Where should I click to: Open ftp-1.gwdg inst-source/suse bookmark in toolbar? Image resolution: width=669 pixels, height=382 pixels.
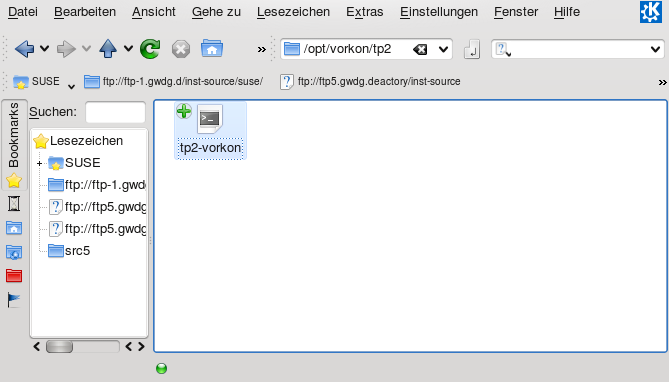click(174, 82)
